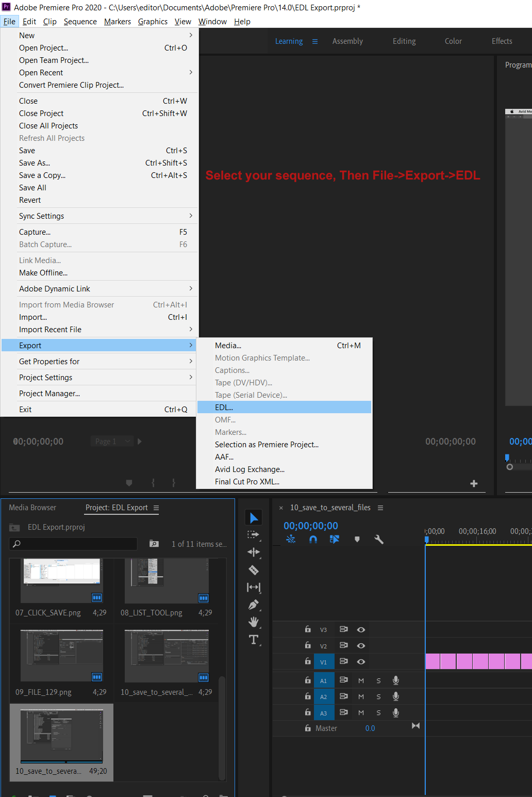Select the Pen tool
532x797 pixels.
click(x=254, y=605)
